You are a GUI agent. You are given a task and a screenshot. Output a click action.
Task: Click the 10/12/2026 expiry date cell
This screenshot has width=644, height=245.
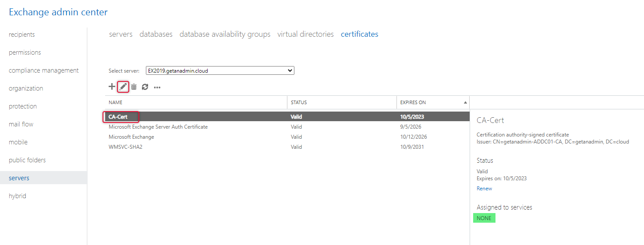414,137
